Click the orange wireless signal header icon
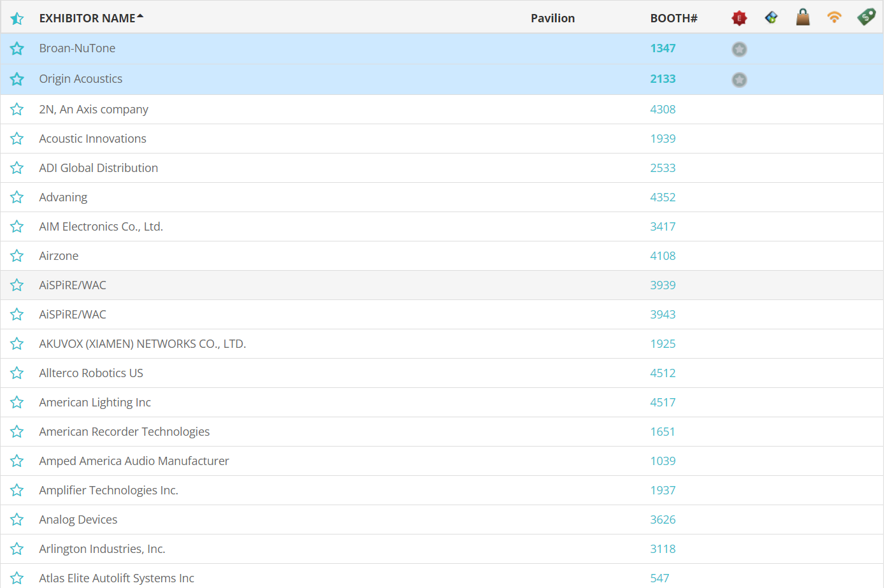885x588 pixels. 834,17
